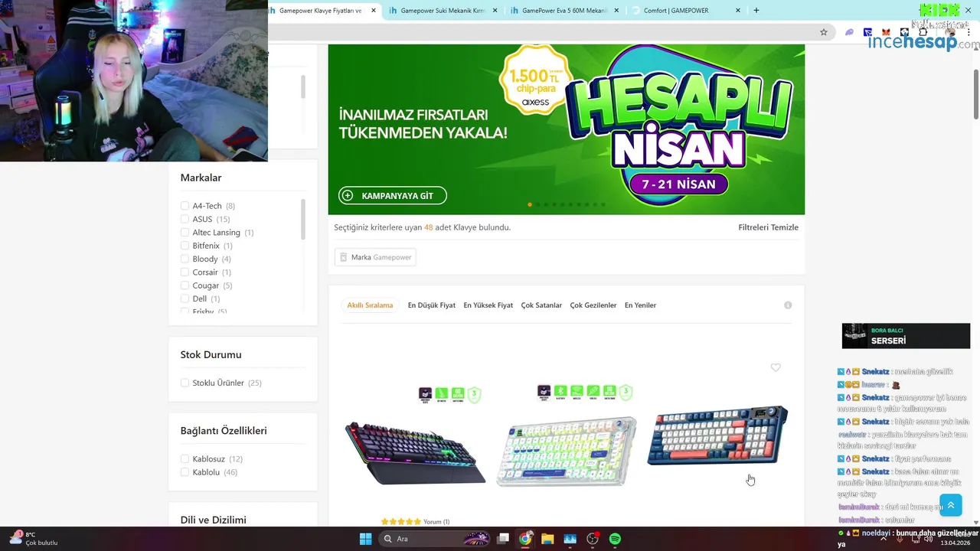Click the page vertical scrollbar
Viewport: 980px width, 551px height.
976,93
